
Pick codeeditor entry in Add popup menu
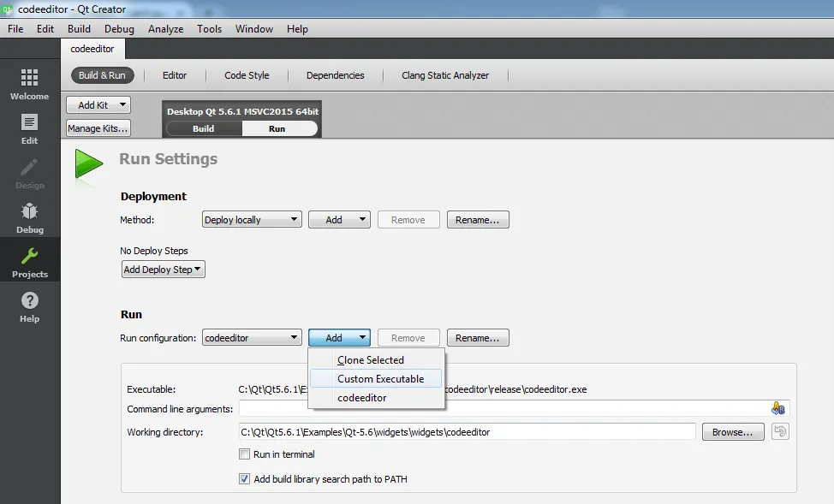tap(376, 398)
